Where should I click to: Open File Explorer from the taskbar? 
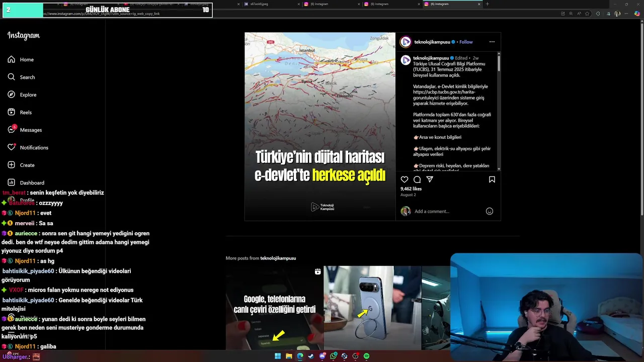(x=289, y=356)
